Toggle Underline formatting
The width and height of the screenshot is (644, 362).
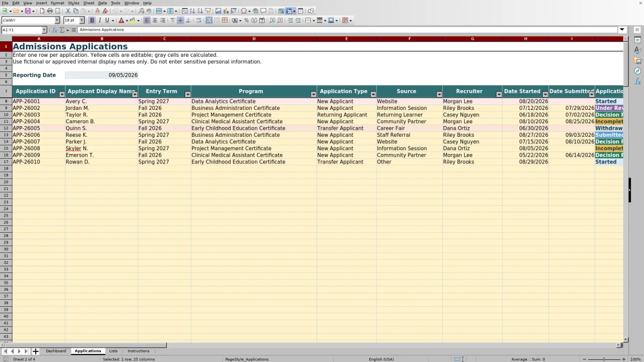coord(107,20)
